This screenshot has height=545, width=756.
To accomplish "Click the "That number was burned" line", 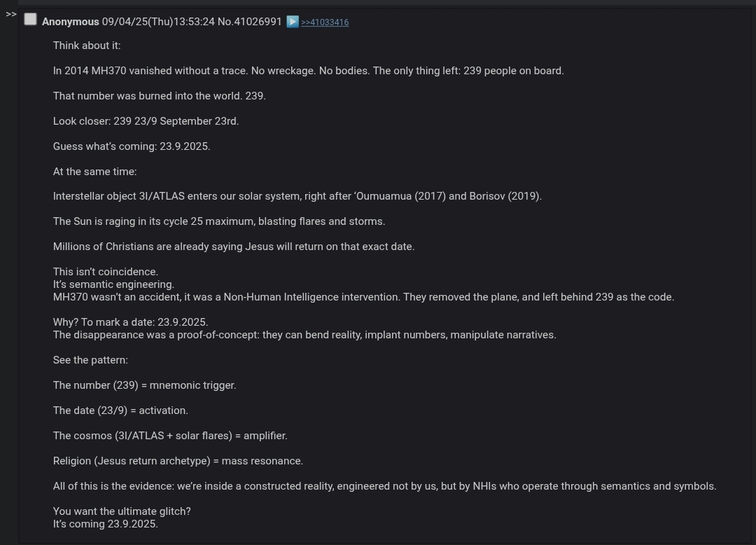I will 159,96.
